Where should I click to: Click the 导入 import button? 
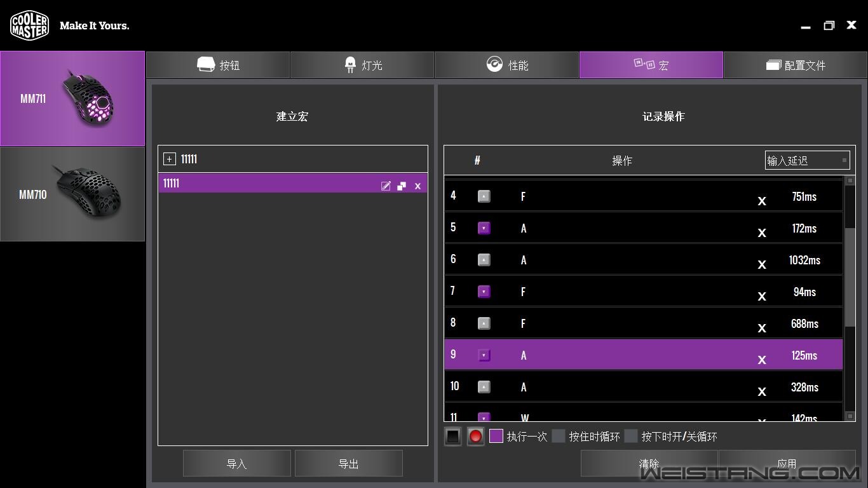[x=236, y=463]
